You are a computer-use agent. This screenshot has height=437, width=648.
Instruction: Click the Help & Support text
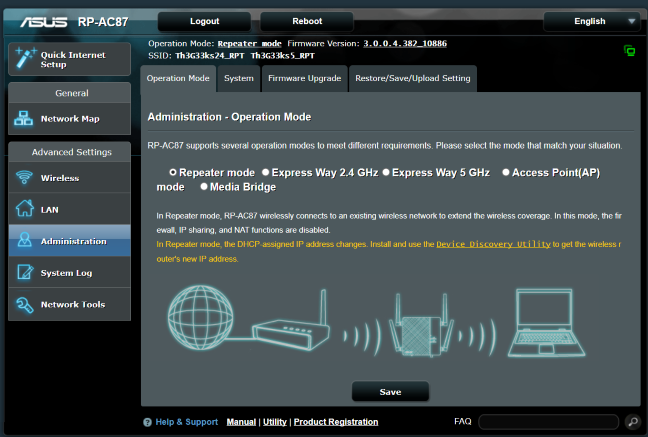click(x=187, y=422)
